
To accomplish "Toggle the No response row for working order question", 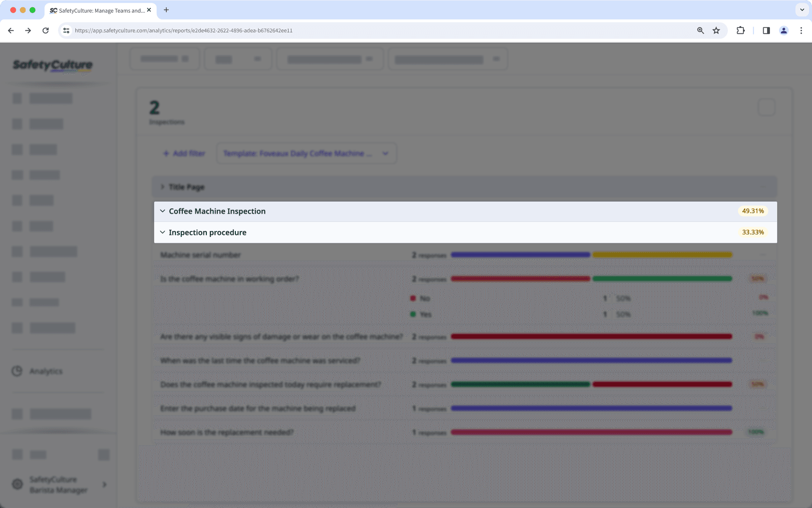I will click(x=424, y=298).
